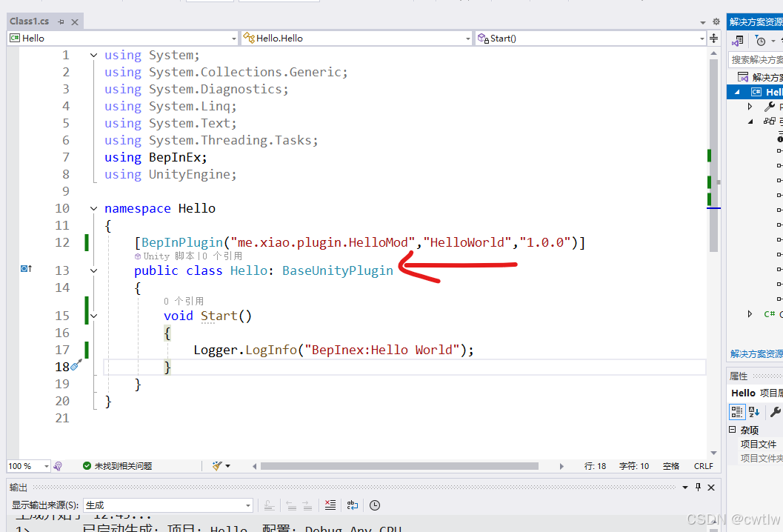Switch to the Class1.cs tab
Screen dimensions: 783x532
click(30, 21)
